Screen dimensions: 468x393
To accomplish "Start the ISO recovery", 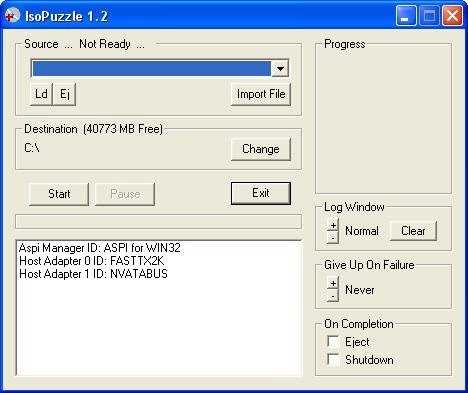I will [x=59, y=194].
